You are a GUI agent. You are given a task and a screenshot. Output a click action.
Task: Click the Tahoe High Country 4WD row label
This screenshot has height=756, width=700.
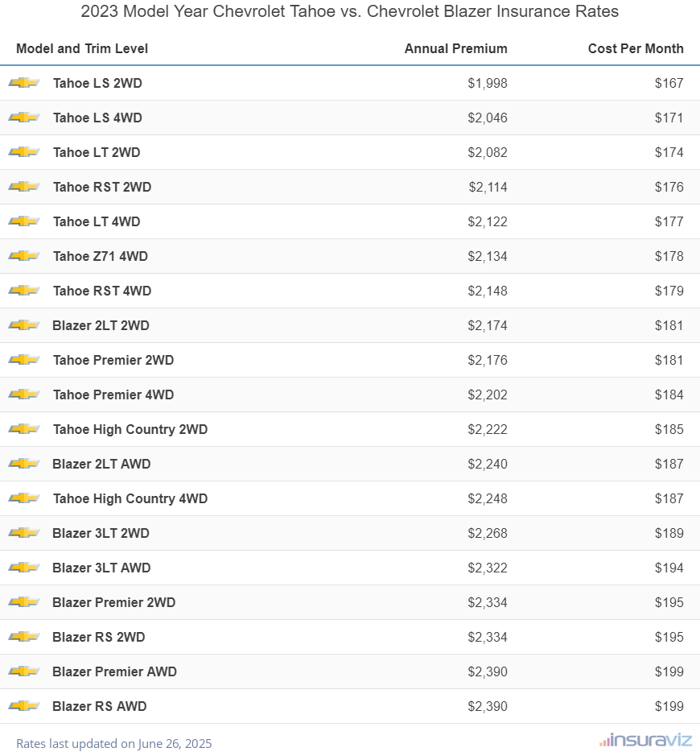[x=130, y=498]
